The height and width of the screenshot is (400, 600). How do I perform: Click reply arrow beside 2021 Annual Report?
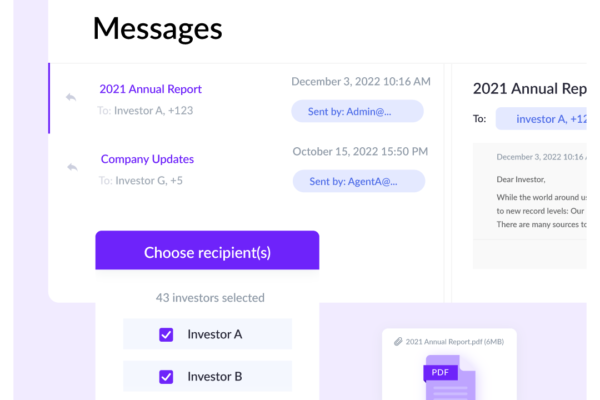tap(71, 97)
